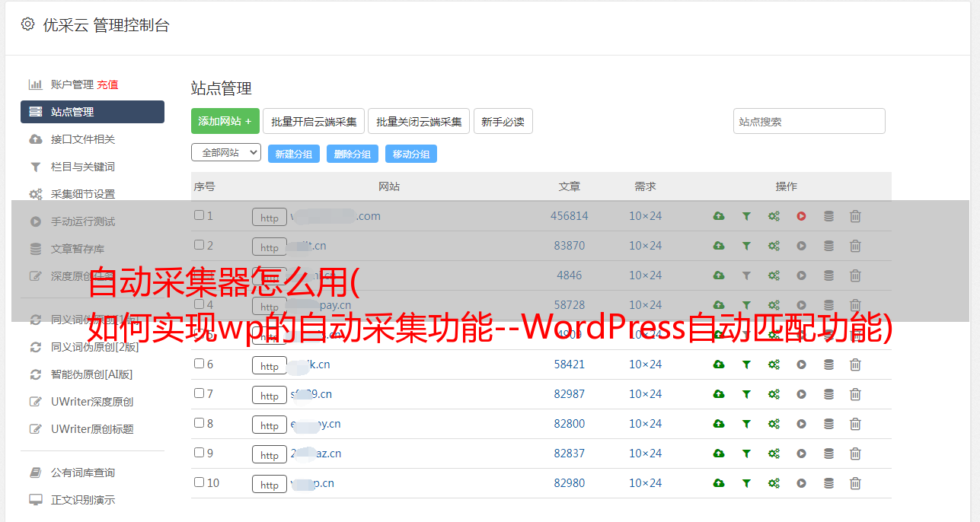Click the red play icon in row 1
Image resolution: width=980 pixels, height=522 pixels.
pos(801,216)
